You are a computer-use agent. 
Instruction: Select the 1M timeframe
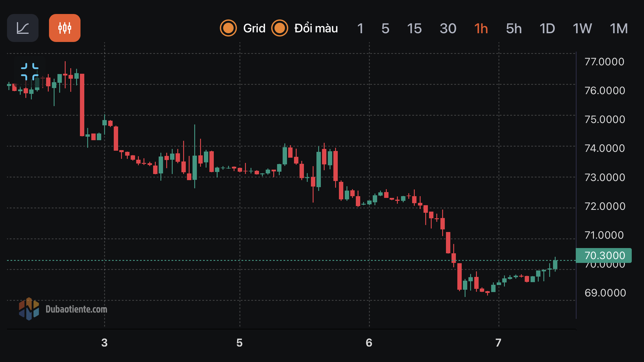pos(619,28)
